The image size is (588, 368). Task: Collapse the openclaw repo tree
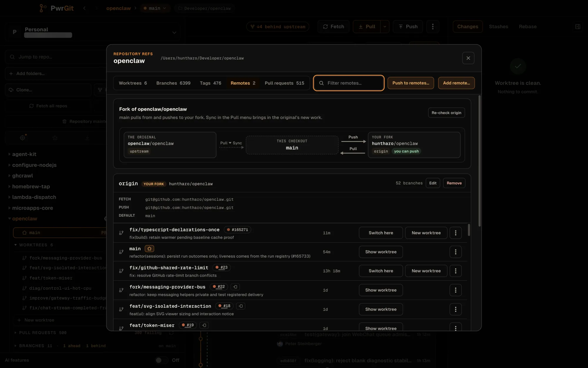(x=9, y=218)
